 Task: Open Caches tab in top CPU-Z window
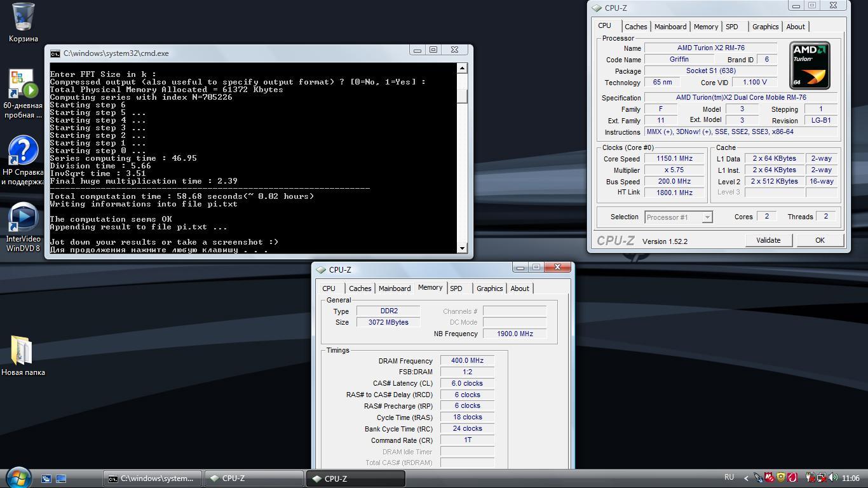[635, 27]
